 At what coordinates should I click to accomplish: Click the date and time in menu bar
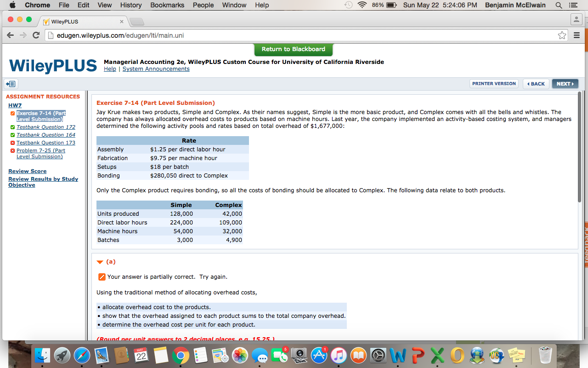point(440,5)
